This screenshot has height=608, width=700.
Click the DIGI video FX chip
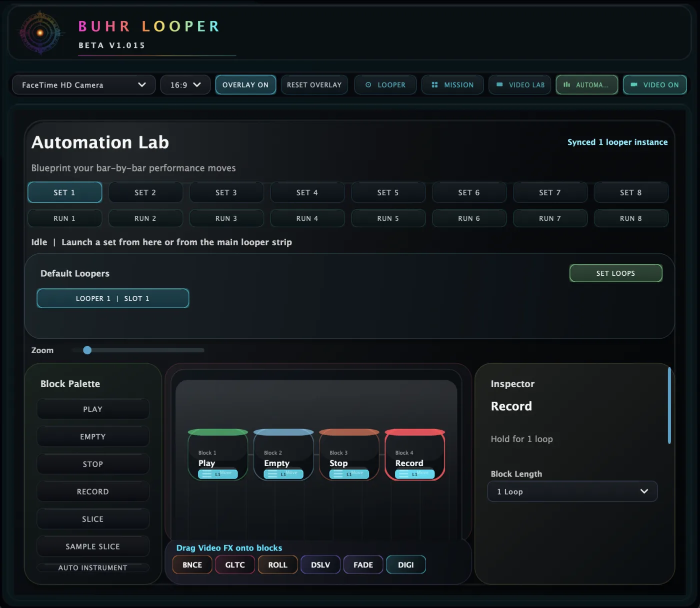(x=406, y=565)
